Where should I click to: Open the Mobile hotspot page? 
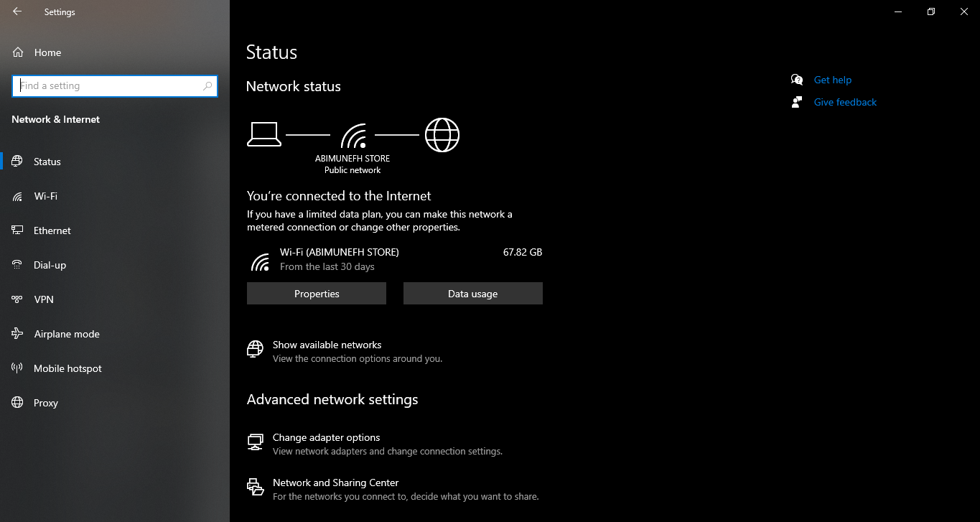pyautogui.click(x=115, y=368)
